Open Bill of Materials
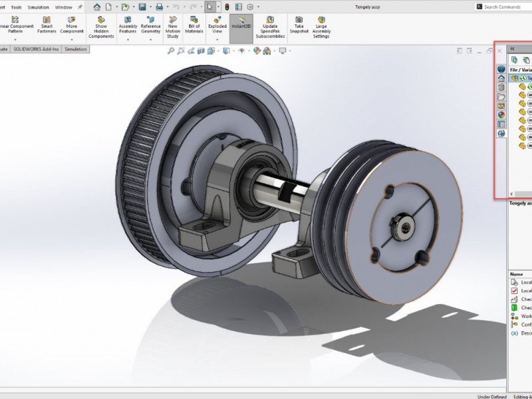 click(194, 27)
